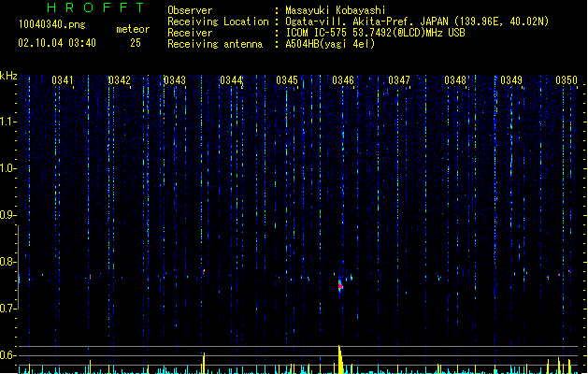Click the 0345 time marker
The width and height of the screenshot is (588, 374).
[287, 80]
